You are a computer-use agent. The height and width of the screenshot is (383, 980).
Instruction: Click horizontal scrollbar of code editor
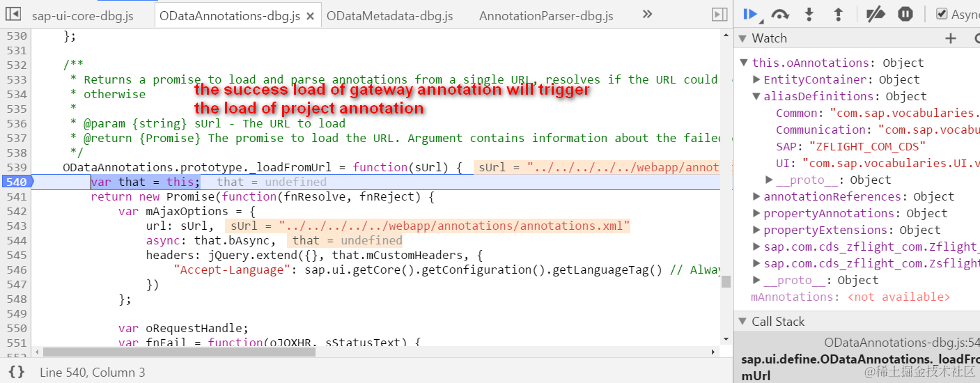pyautogui.click(x=179, y=352)
